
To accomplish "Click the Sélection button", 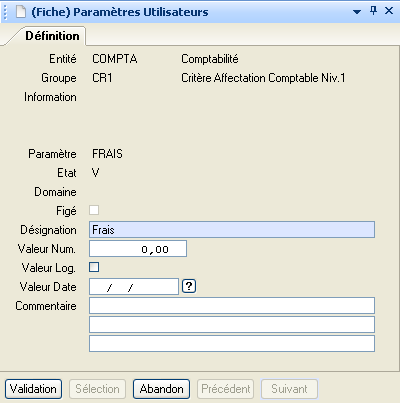I will click(x=97, y=389).
